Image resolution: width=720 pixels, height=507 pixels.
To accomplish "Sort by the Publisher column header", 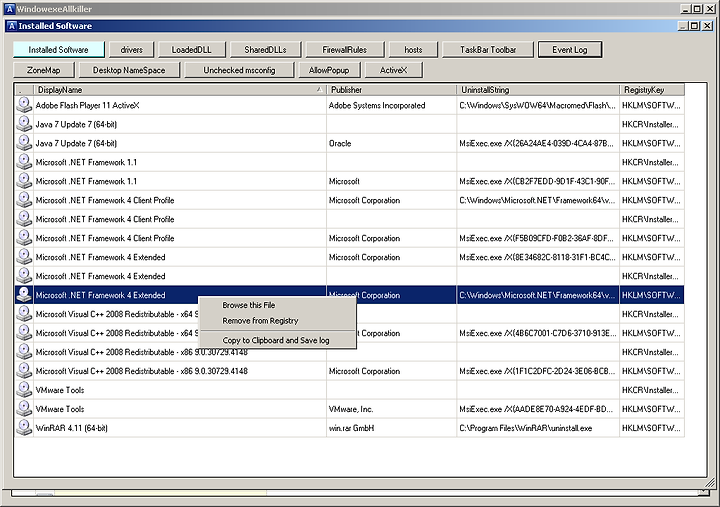I will tap(392, 90).
